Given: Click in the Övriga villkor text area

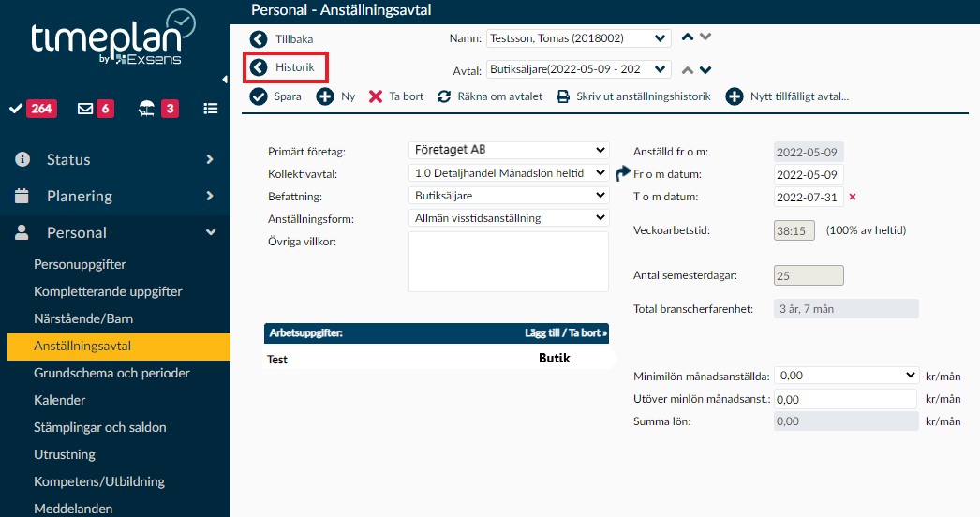Looking at the screenshot, I should click(509, 261).
